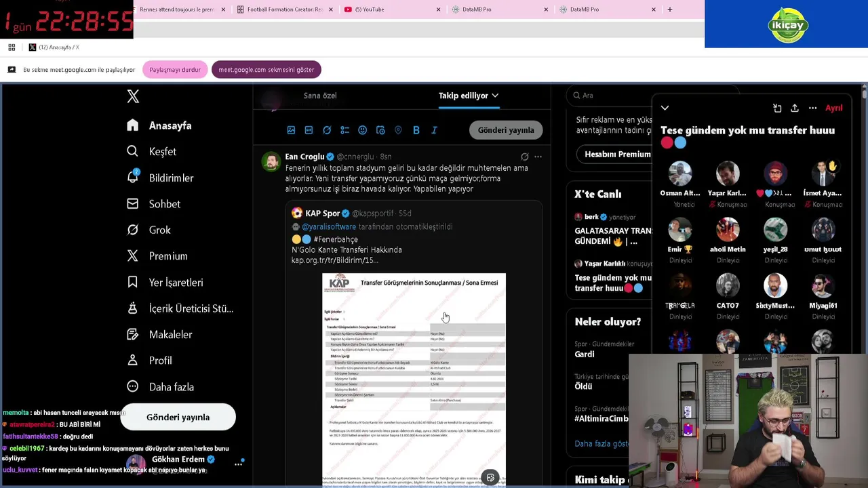
Task: Click Paylaşmayı durdur button
Action: coord(175,70)
